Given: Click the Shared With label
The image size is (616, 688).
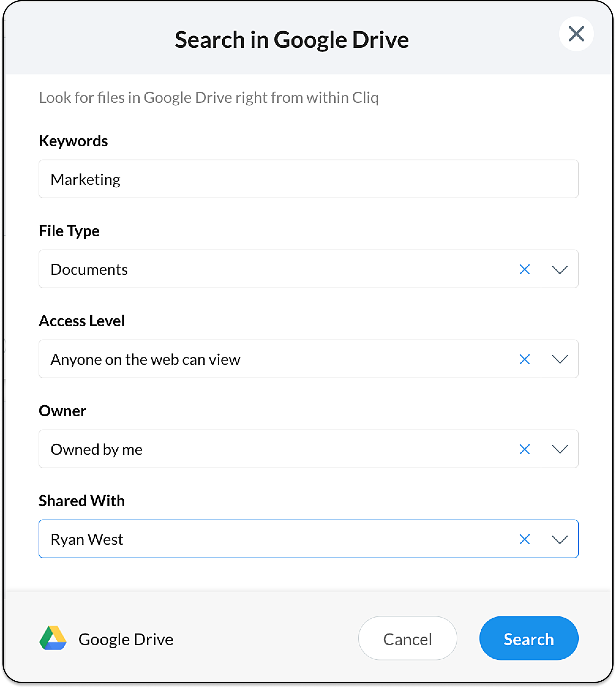Looking at the screenshot, I should tap(81, 501).
